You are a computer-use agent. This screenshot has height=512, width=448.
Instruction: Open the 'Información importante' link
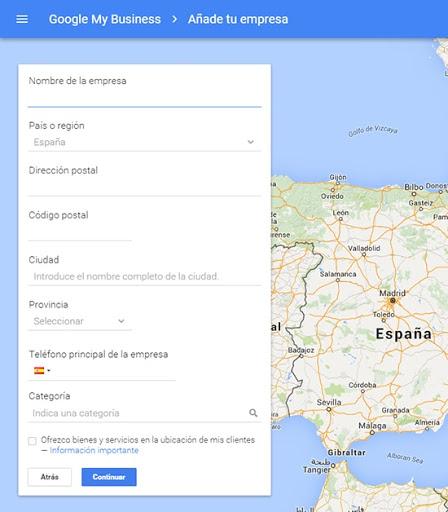click(94, 450)
